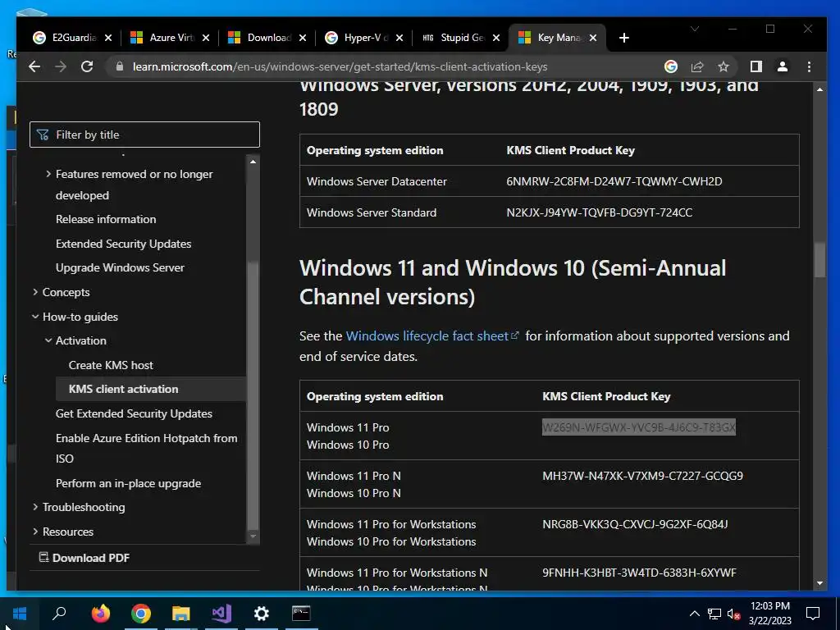
Task: Bookmark this page with star icon
Action: click(724, 66)
